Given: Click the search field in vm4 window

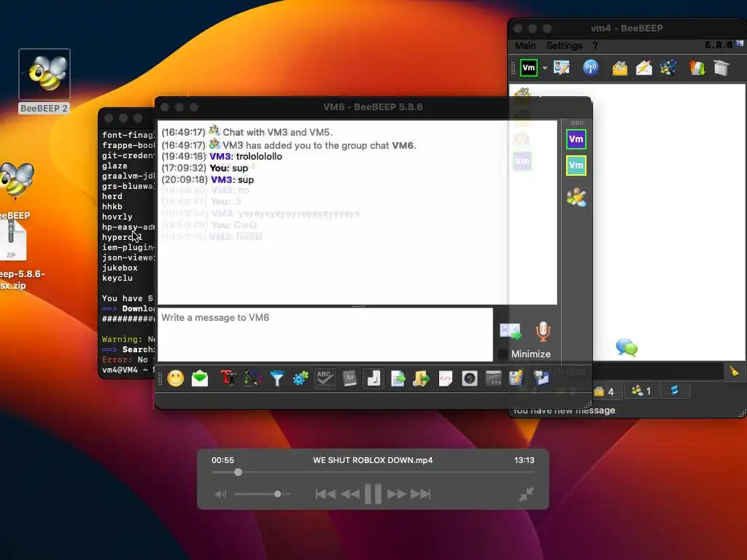Looking at the screenshot, I should point(659,370).
